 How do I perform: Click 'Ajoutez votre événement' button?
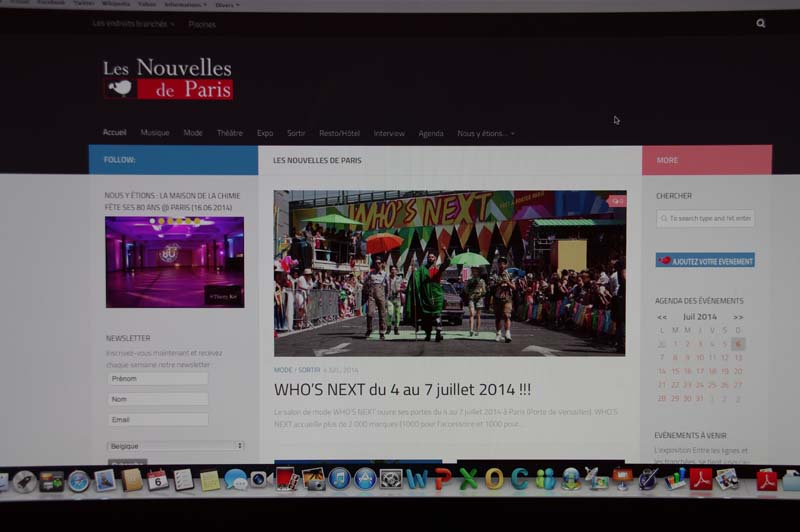point(705,261)
